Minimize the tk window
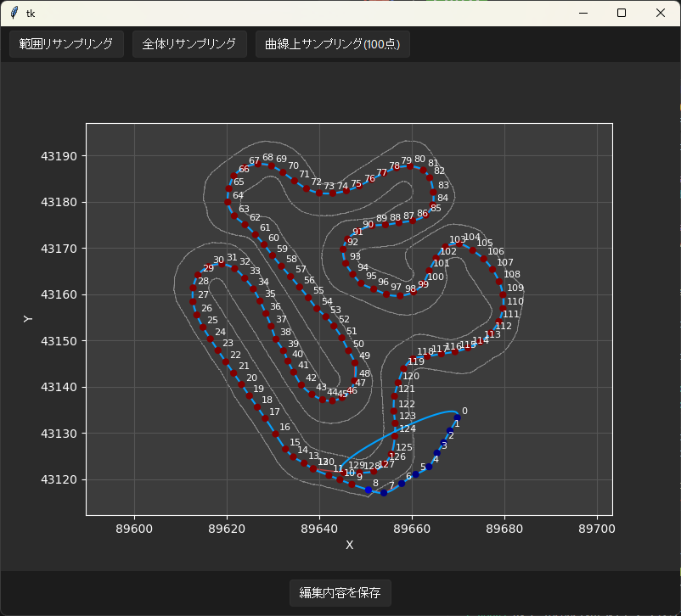The height and width of the screenshot is (616, 681). (x=583, y=13)
